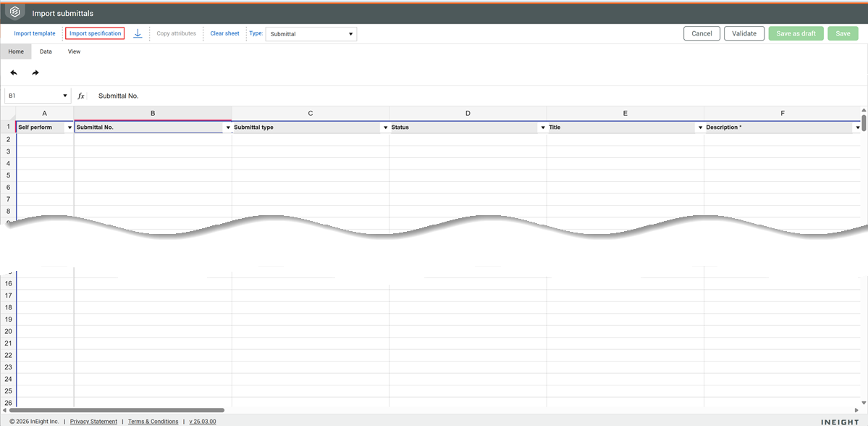This screenshot has width=868, height=426.
Task: Open the Status column filter arrow
Action: 543,128
